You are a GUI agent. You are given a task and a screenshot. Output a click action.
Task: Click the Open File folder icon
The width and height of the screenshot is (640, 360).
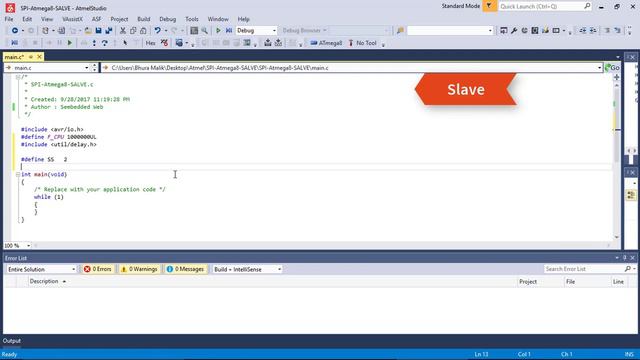point(88,31)
